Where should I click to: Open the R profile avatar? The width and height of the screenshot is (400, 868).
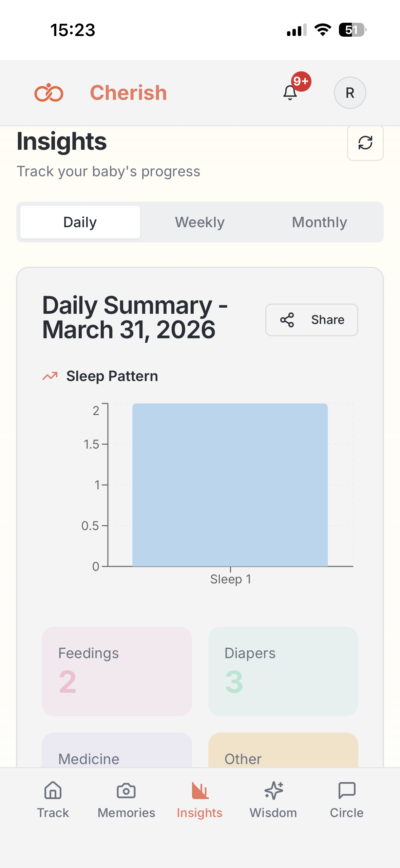tap(350, 93)
